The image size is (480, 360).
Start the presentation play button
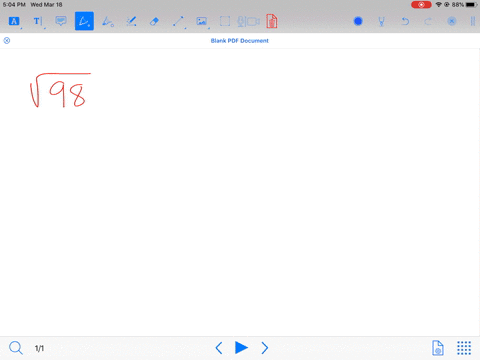click(241, 347)
